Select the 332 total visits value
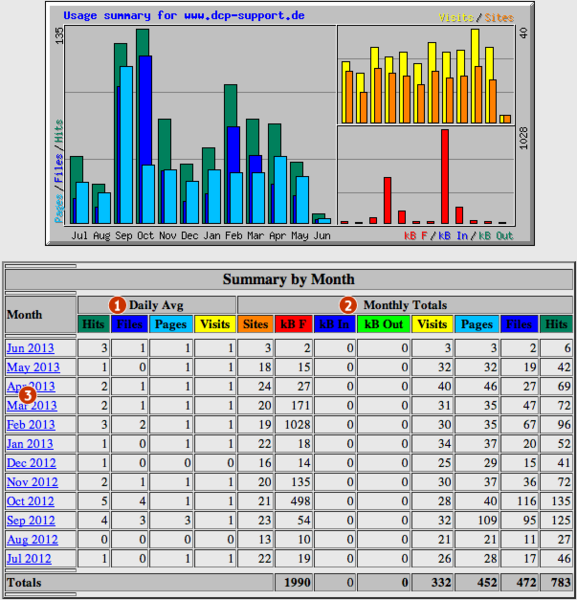577x600 pixels. pos(441,582)
